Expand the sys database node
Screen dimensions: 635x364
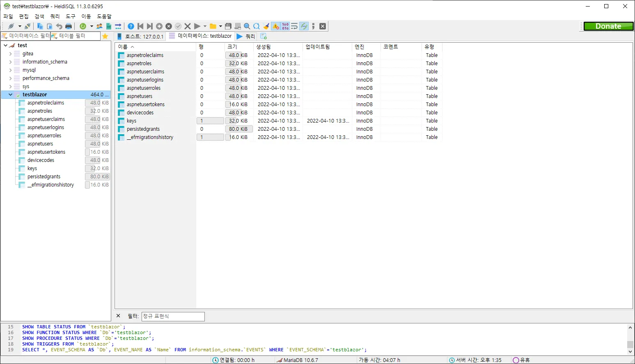pos(10,86)
